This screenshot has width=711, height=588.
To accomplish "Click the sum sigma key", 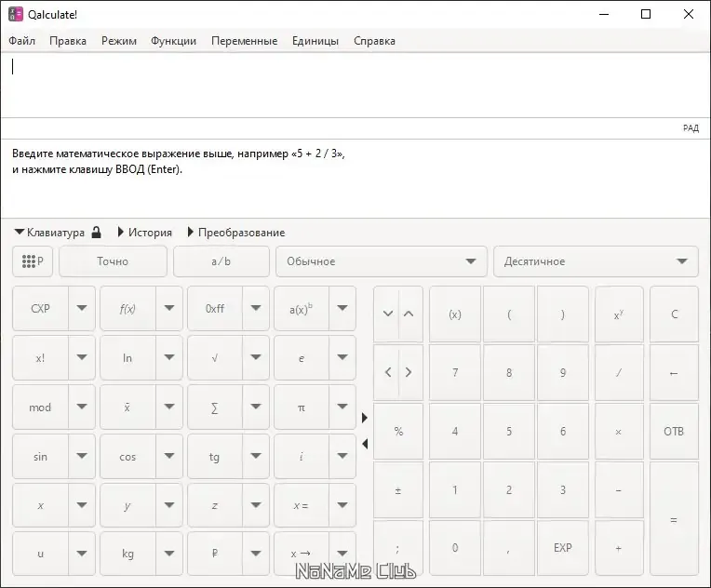I will pyautogui.click(x=215, y=408).
